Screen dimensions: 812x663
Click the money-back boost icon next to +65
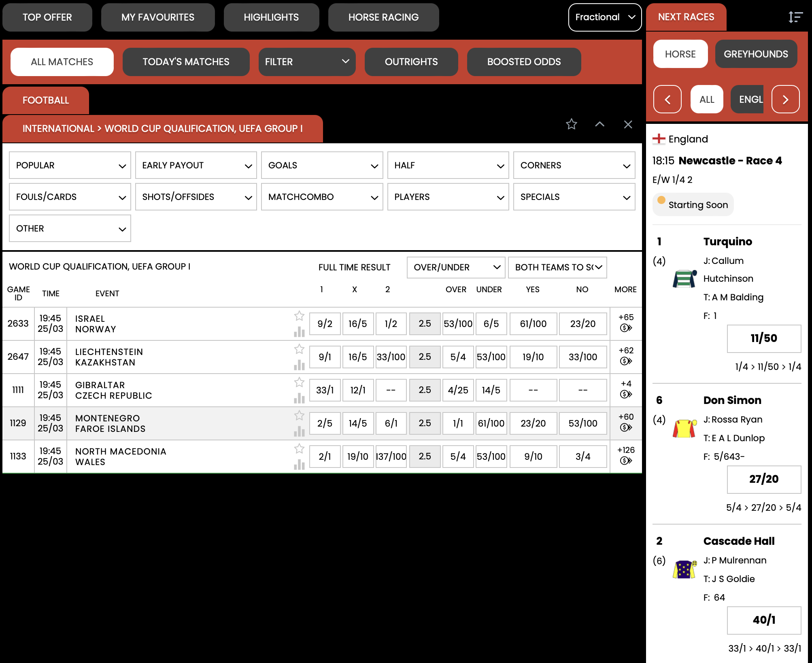(x=626, y=329)
